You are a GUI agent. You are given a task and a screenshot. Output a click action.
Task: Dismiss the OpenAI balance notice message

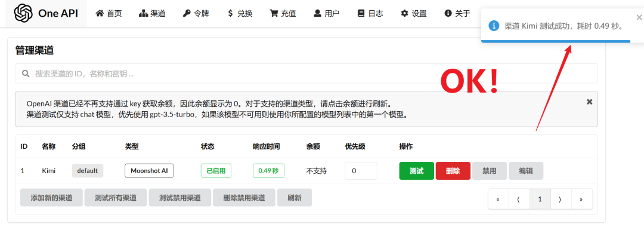pos(589,102)
